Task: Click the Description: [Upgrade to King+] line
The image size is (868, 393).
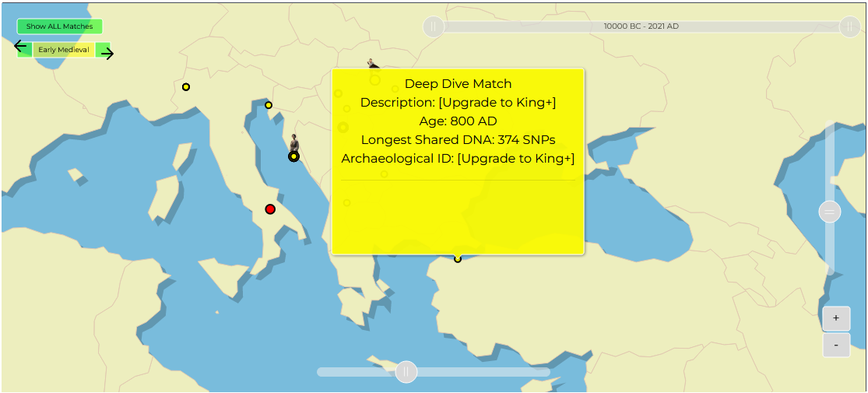Action: coord(458,103)
